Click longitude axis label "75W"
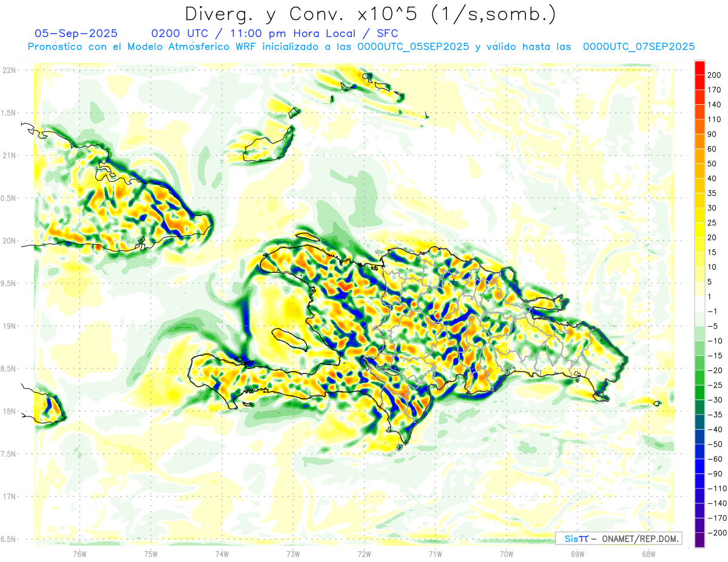728x562 pixels. click(x=150, y=554)
